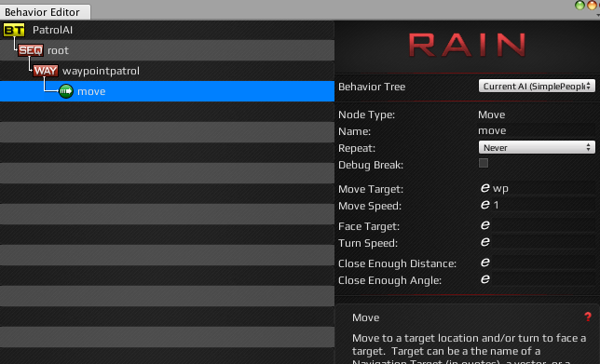Click the Repeat: label
Screen dimensions: 600x364
tap(357, 148)
